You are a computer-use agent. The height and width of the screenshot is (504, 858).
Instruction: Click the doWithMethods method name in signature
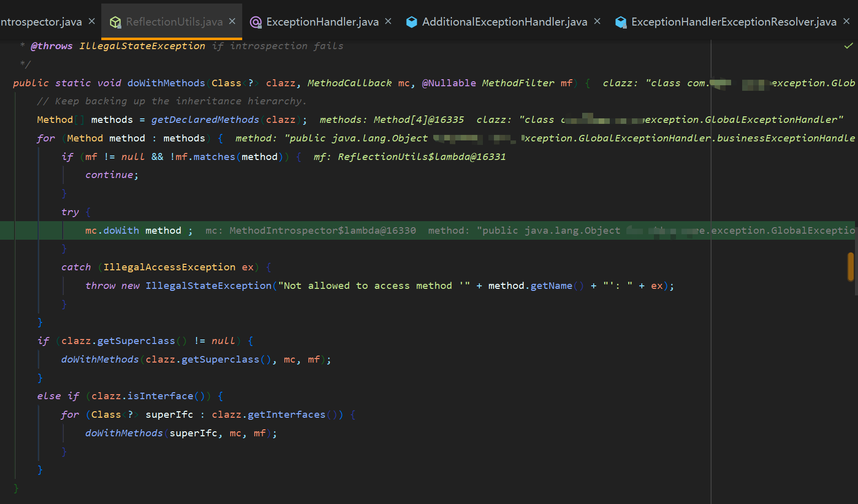pyautogui.click(x=166, y=83)
